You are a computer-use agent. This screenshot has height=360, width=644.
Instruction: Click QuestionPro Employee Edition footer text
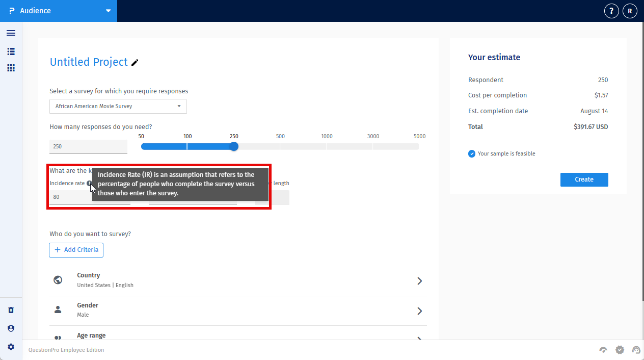point(66,350)
